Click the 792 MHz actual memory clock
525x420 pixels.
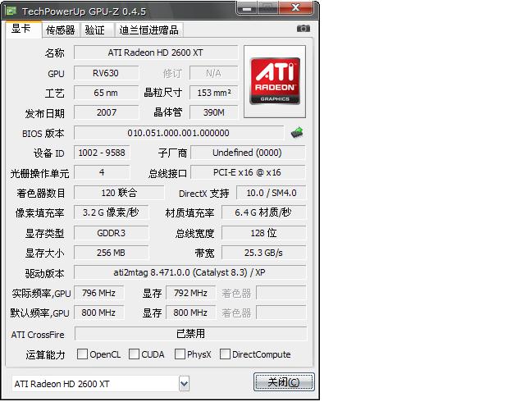point(190,293)
